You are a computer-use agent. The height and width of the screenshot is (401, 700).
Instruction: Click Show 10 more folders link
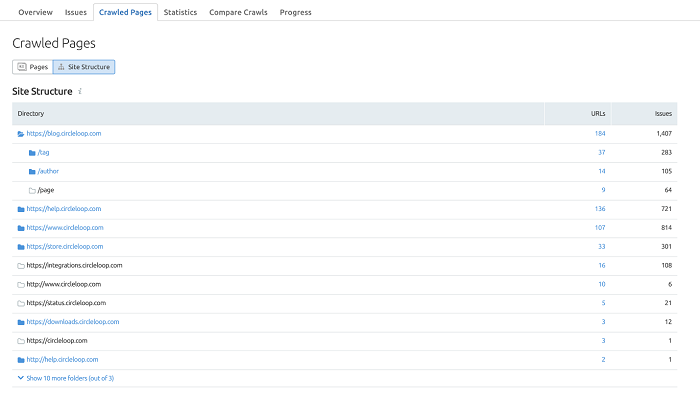point(70,378)
